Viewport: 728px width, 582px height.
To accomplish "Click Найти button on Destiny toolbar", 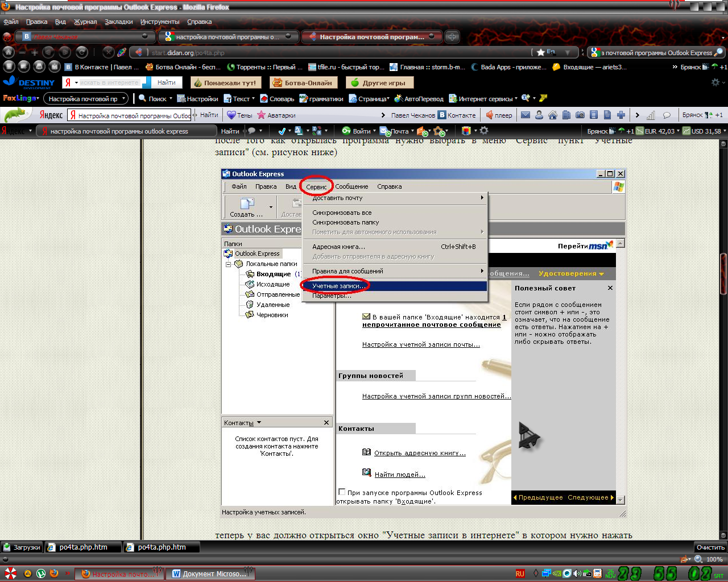I will (166, 82).
